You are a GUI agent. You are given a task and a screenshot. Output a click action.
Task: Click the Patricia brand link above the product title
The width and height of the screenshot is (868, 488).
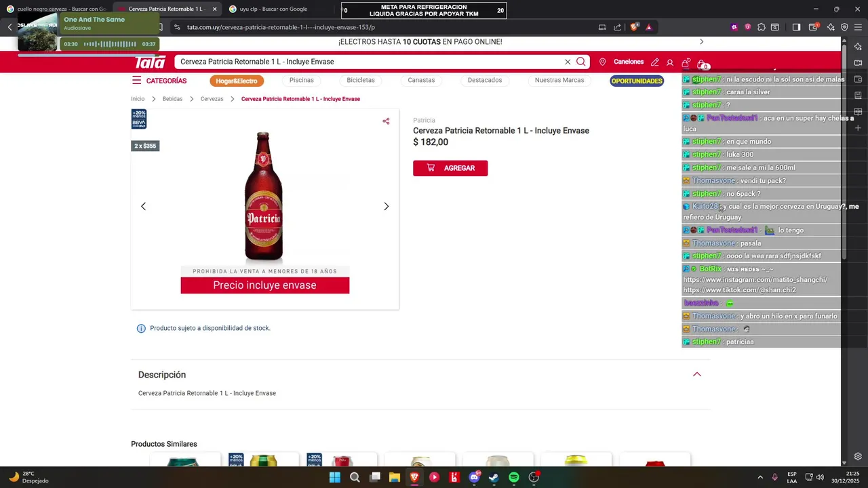(424, 121)
